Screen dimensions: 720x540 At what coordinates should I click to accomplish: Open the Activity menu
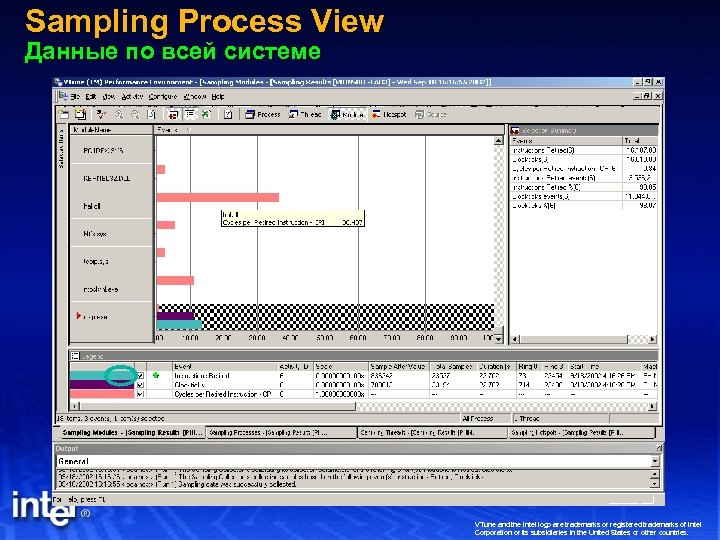tap(132, 97)
